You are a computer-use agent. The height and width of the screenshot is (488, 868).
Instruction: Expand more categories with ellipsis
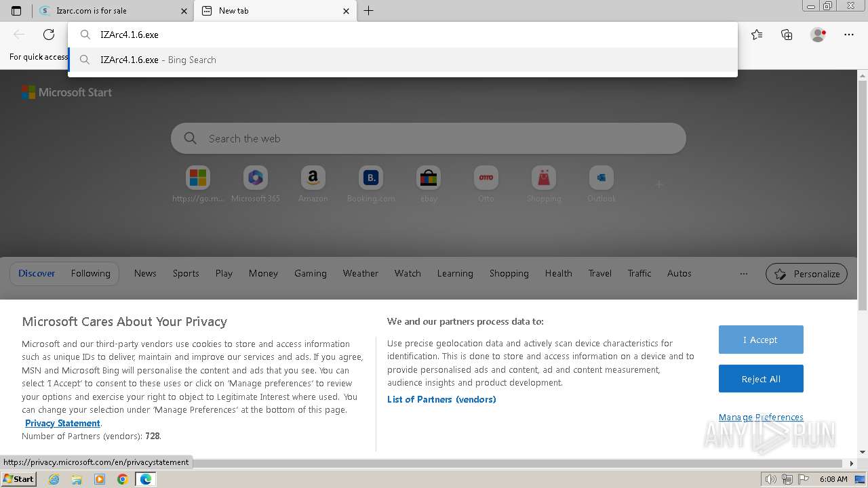744,274
